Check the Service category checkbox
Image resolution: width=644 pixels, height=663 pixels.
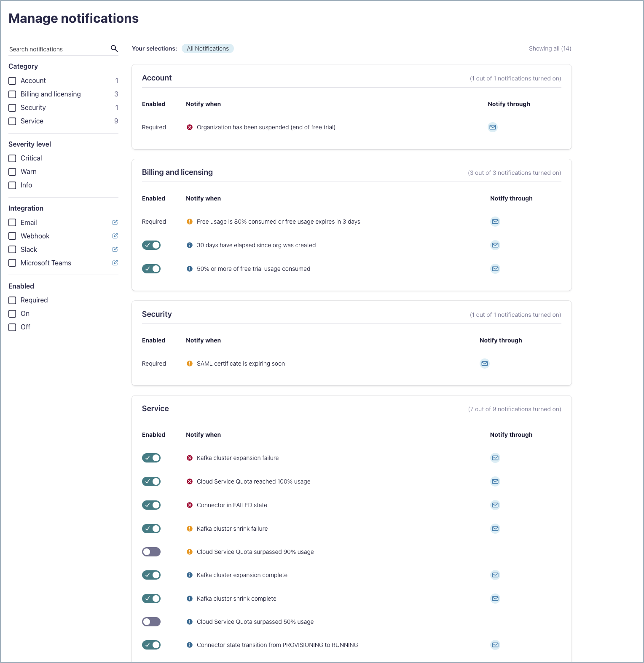pyautogui.click(x=13, y=121)
